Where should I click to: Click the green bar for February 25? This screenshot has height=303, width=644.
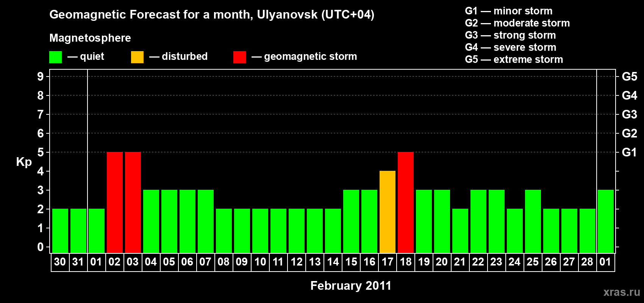pos(533,221)
